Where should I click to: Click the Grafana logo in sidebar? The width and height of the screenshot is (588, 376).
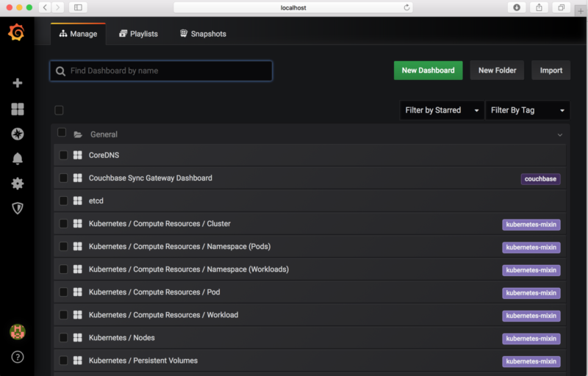click(16, 33)
